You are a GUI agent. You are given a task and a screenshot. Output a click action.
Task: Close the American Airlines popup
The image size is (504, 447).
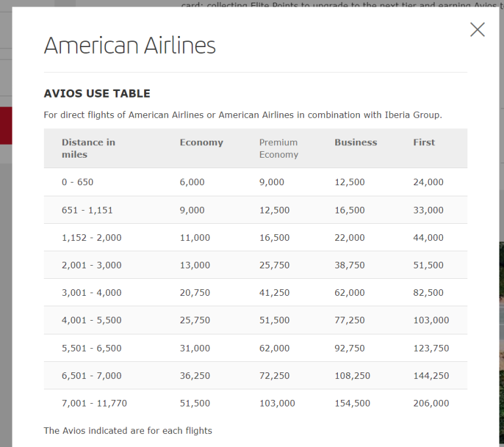coord(477,29)
